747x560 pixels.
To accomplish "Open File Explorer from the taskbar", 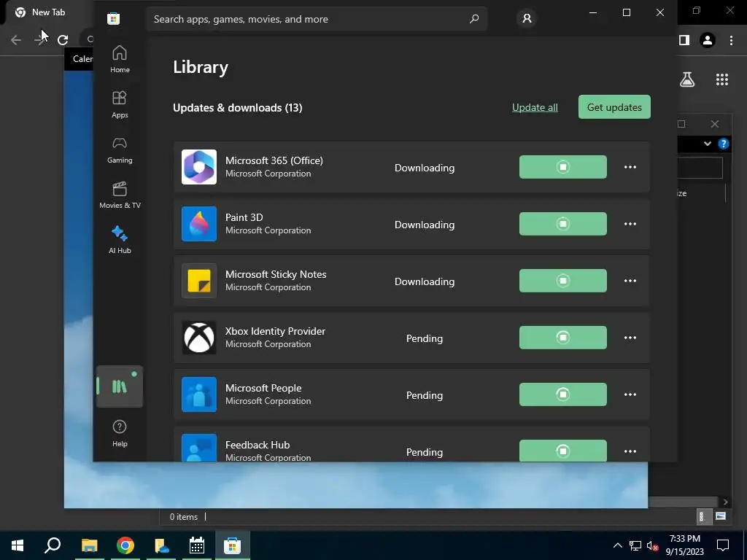I will point(89,545).
